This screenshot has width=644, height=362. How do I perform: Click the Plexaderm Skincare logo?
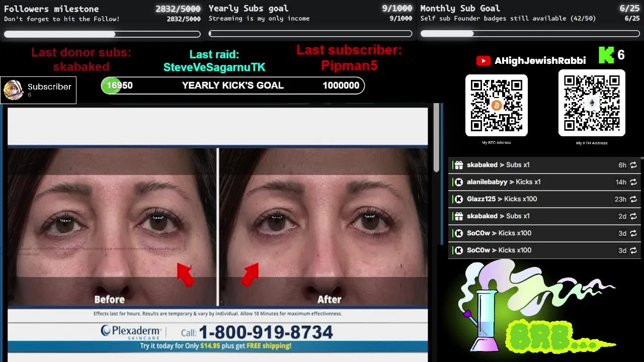131,332
